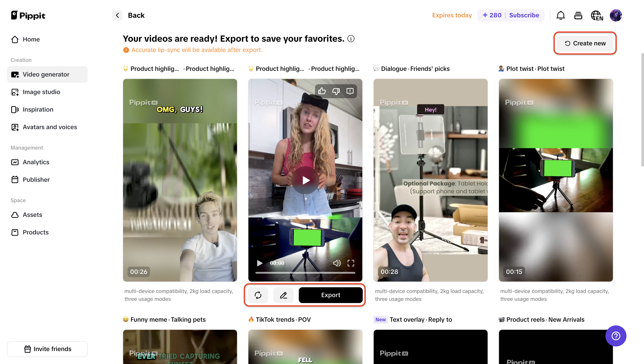Regenerate the second video with the refresh icon

coord(258,295)
